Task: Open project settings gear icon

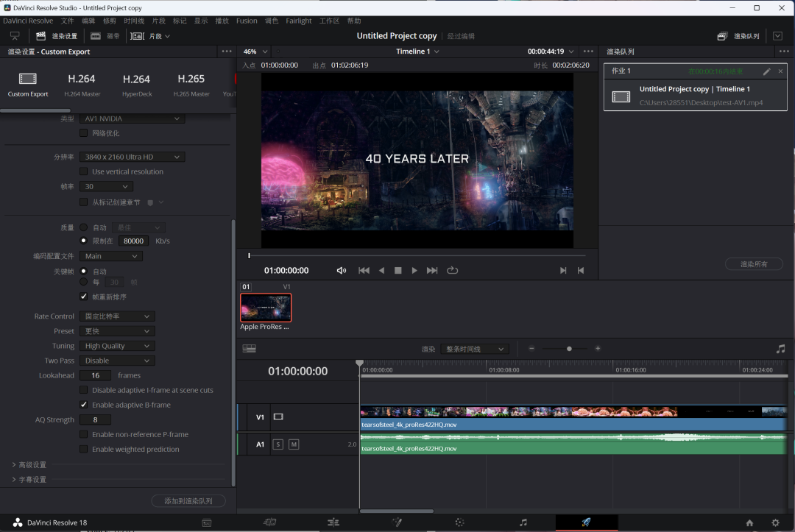Action: [x=775, y=522]
